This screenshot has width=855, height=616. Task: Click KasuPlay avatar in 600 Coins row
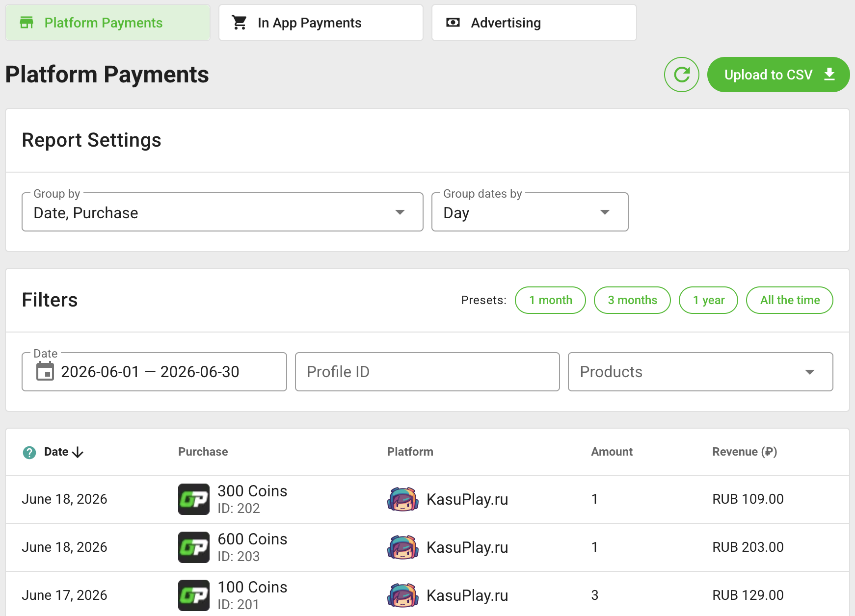point(403,547)
